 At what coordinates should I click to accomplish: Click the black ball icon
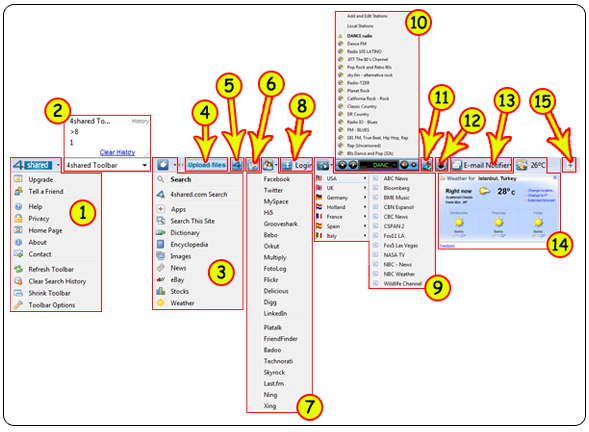point(442,165)
